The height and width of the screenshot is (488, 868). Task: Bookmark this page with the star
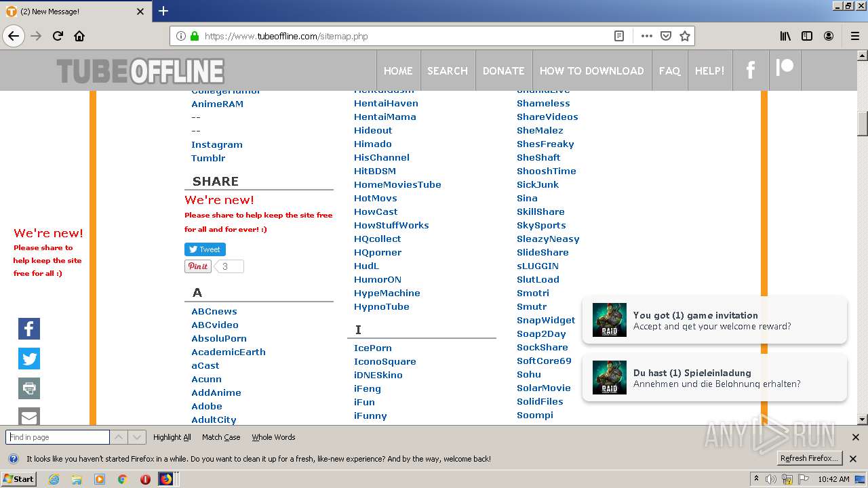tap(685, 36)
